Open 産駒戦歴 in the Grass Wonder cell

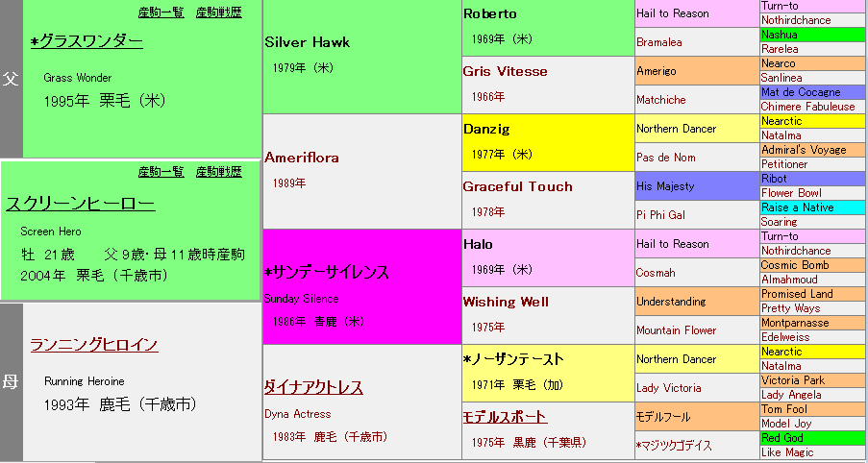tap(218, 12)
